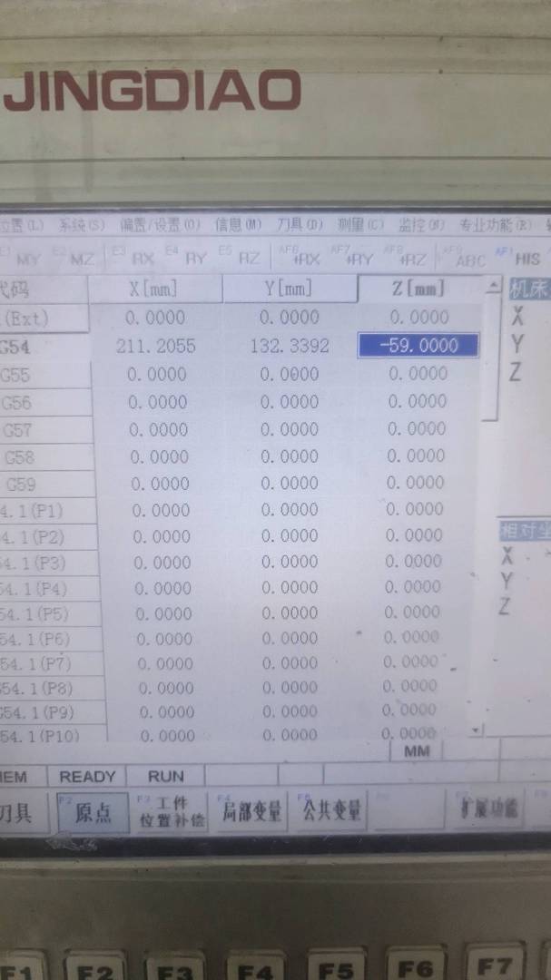The height and width of the screenshot is (980, 551).
Task: Open the 系统(S) menu
Action: click(x=82, y=225)
